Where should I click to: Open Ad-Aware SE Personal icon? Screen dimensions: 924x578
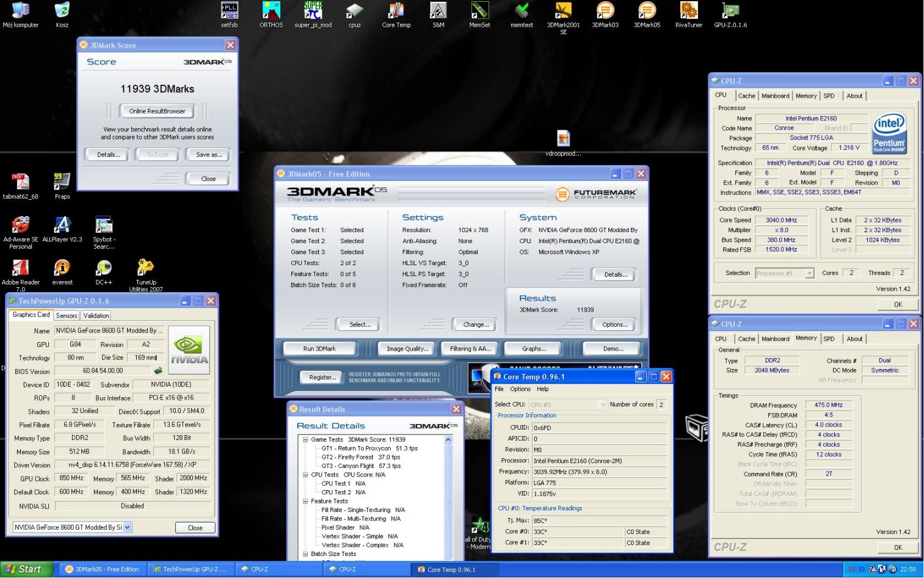pyautogui.click(x=21, y=233)
